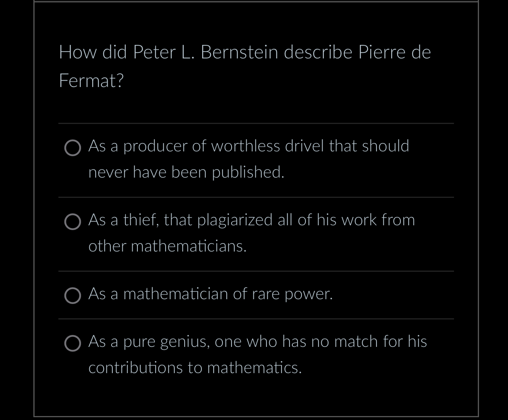The image size is (508, 420).
Task: Select the radio button for worthless drivel answer
Action: coord(73,148)
